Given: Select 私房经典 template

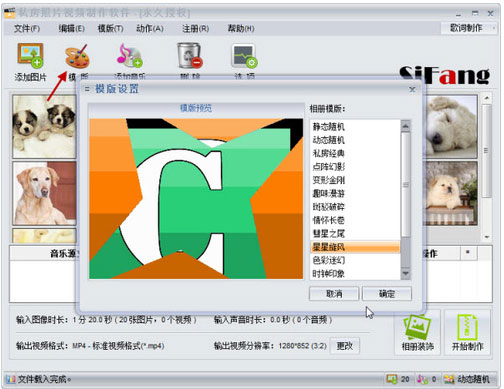Looking at the screenshot, I should (x=355, y=153).
